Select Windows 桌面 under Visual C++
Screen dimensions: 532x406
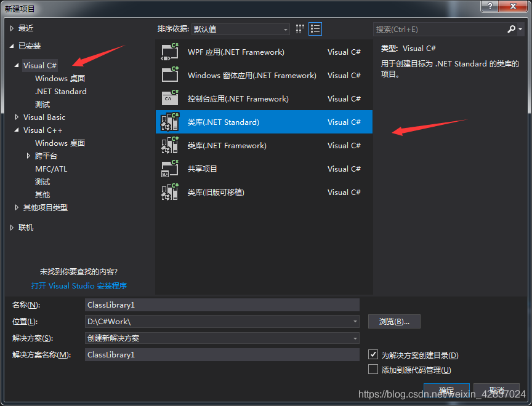click(x=60, y=143)
